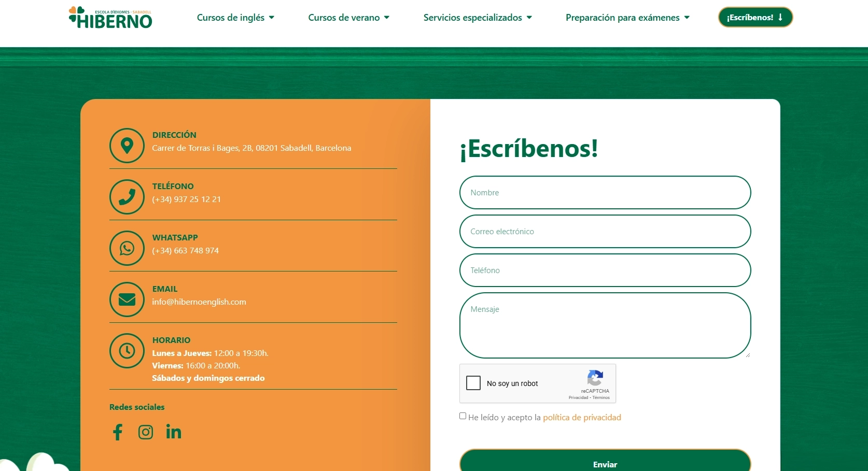Screen dimensions: 868x471
Task: Focus the Mensaje text area
Action: coord(605,325)
